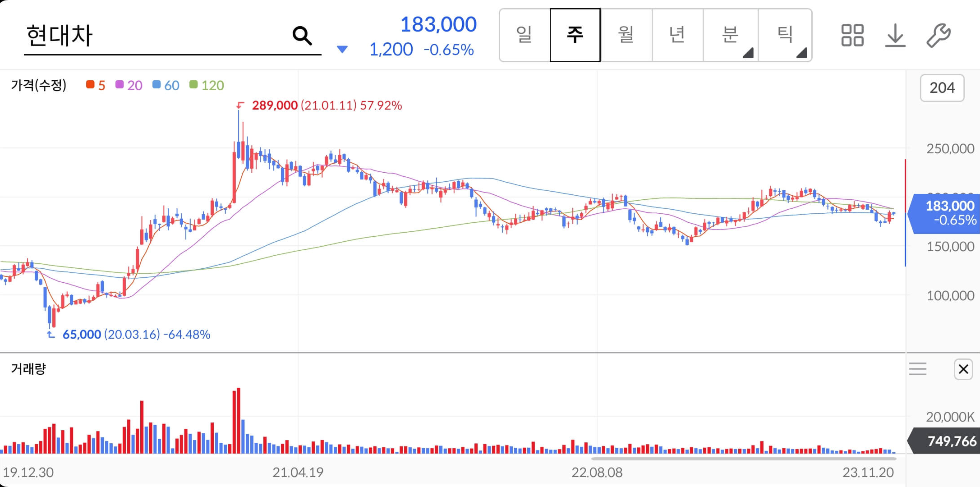980x487 pixels.
Task: Click the download arrow icon
Action: (x=895, y=35)
